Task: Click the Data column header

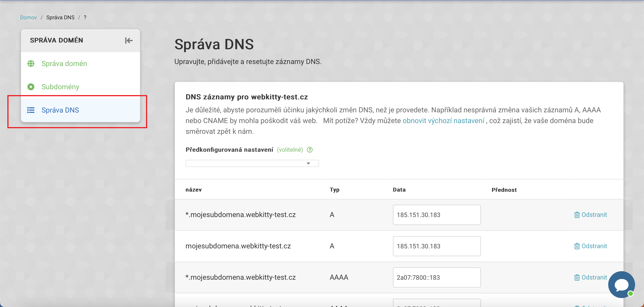Action: (399, 190)
